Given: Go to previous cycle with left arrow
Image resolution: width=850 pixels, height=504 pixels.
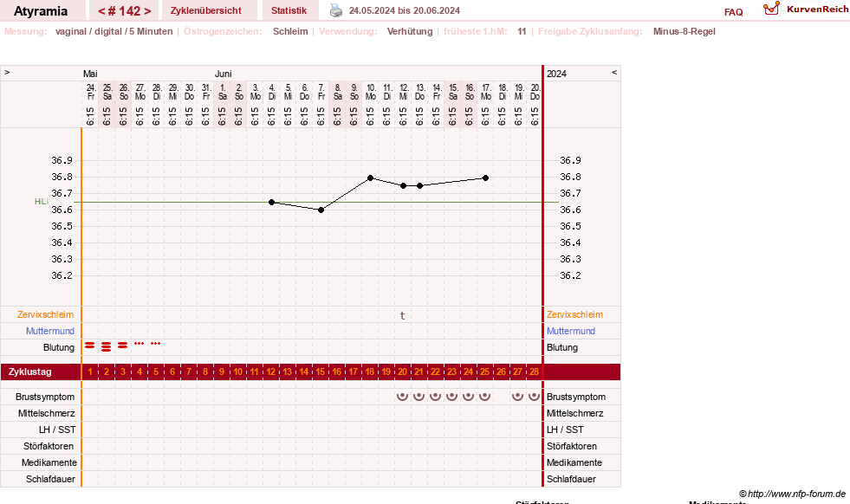Looking at the screenshot, I should click(101, 11).
